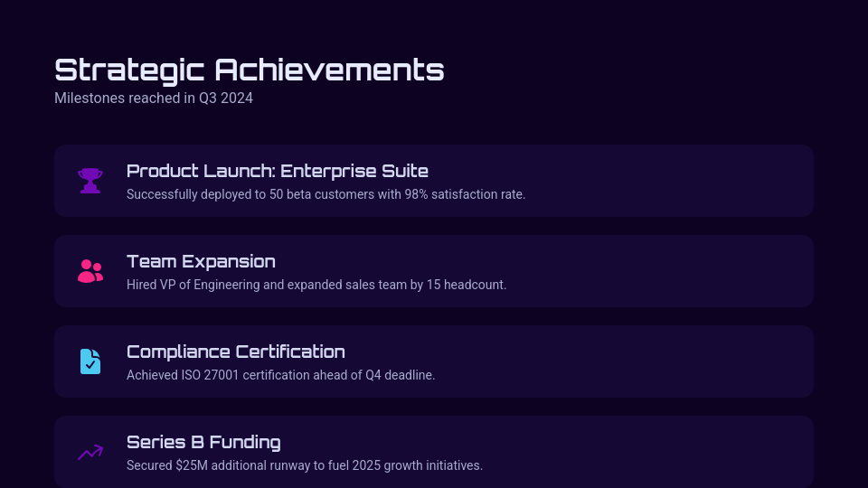
Task: Select the Strategic Achievements title
Action: [x=249, y=70]
